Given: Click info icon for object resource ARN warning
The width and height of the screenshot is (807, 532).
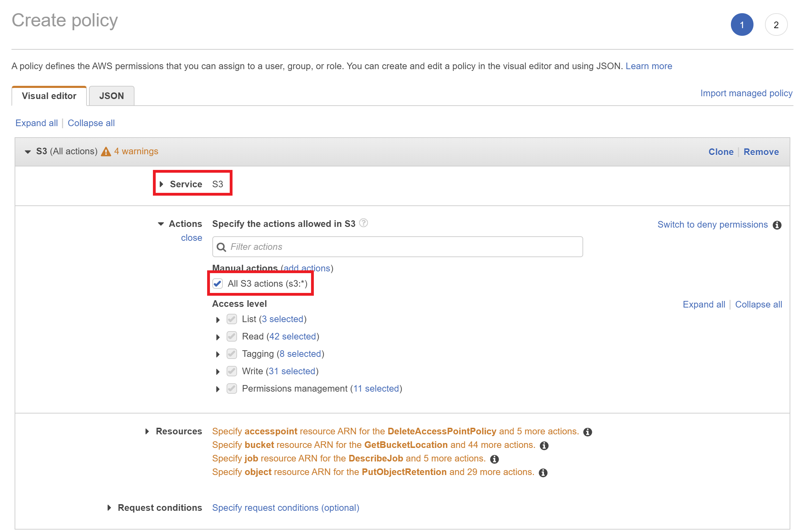Looking at the screenshot, I should (x=543, y=473).
